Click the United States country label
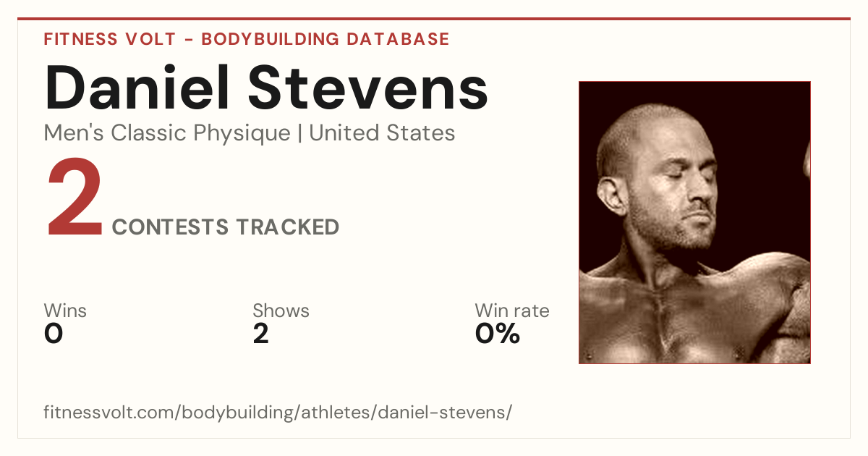This screenshot has width=868, height=456. coord(382,133)
